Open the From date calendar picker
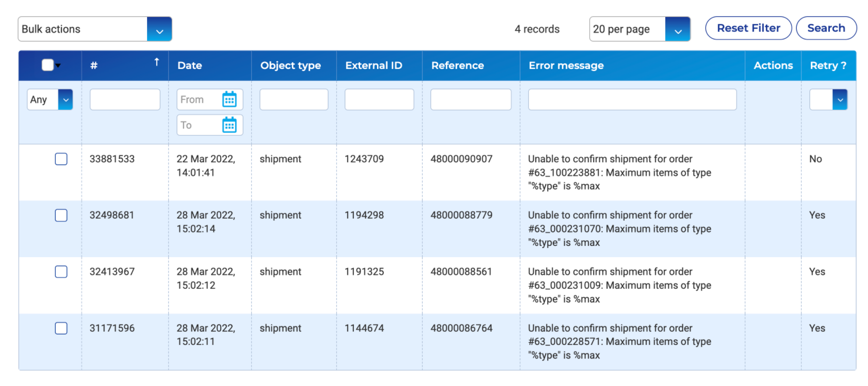 pyautogui.click(x=229, y=99)
